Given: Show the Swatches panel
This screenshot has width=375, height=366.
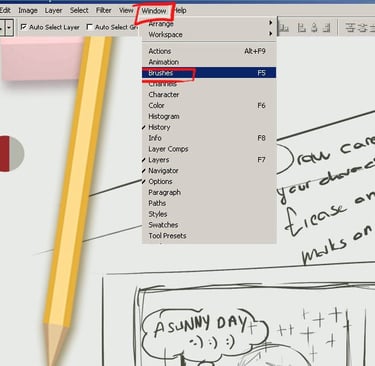Looking at the screenshot, I should click(x=209, y=225).
